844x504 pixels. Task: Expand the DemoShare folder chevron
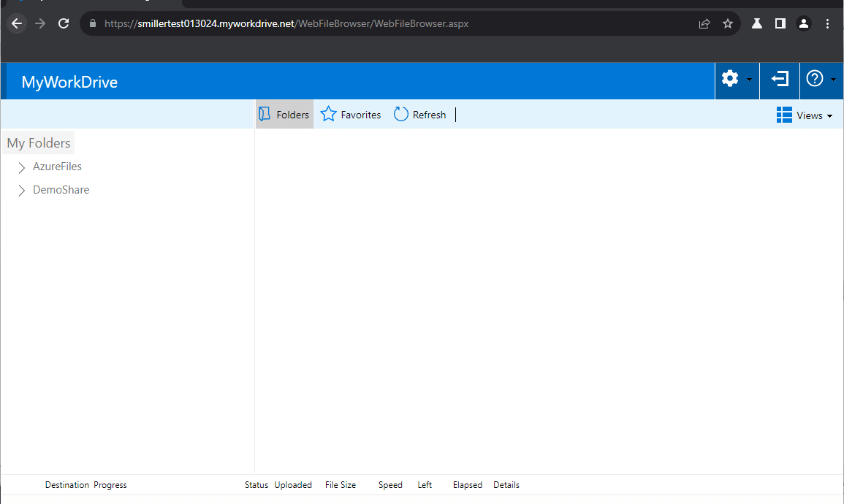(21, 191)
